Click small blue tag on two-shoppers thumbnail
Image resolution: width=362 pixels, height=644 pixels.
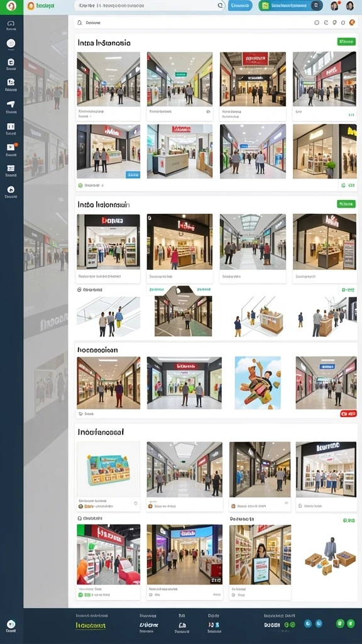(x=133, y=175)
